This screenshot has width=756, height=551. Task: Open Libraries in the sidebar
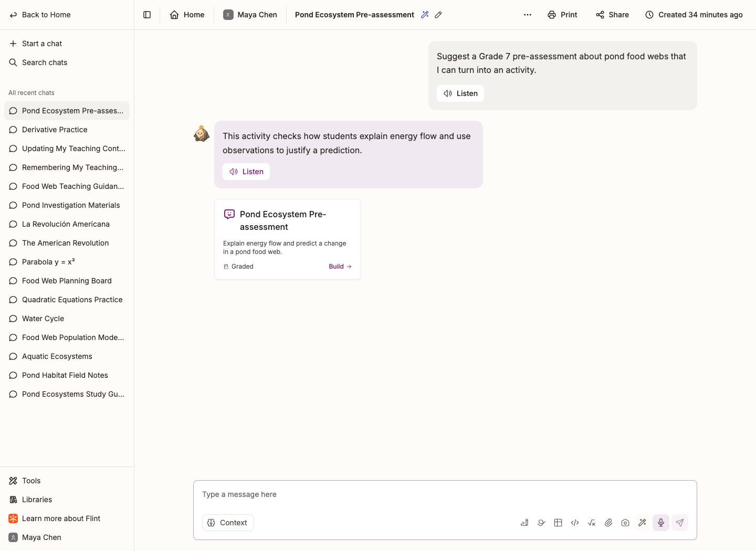pos(67,500)
